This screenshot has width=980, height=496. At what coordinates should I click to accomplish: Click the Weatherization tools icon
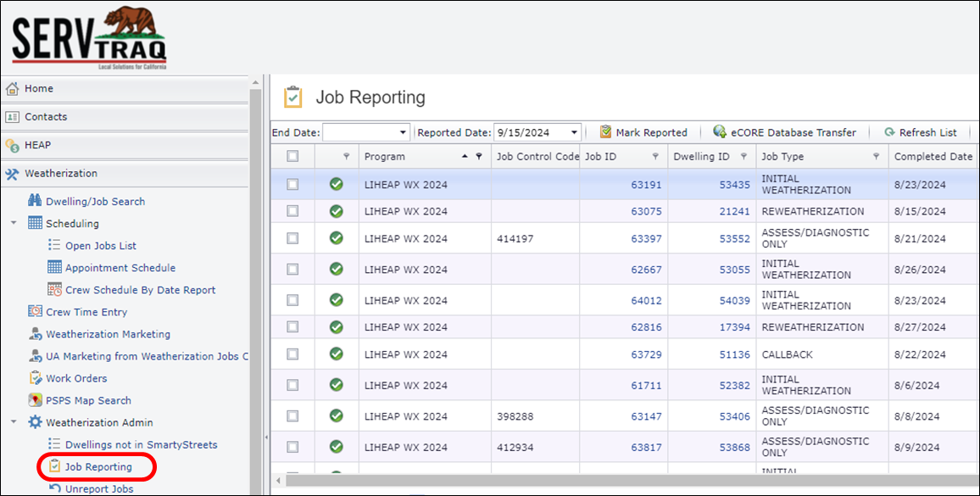[x=12, y=174]
